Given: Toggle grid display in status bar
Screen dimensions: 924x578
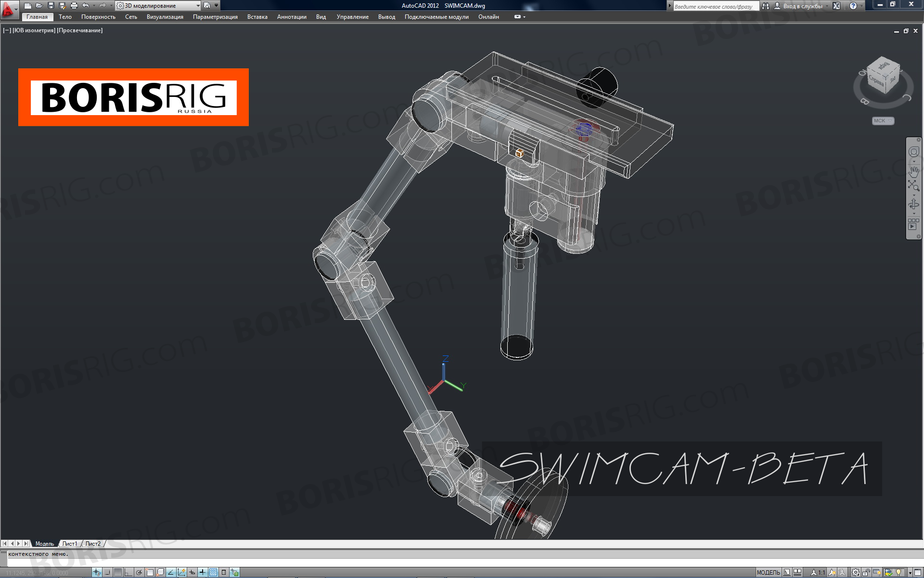Looking at the screenshot, I should click(x=118, y=572).
